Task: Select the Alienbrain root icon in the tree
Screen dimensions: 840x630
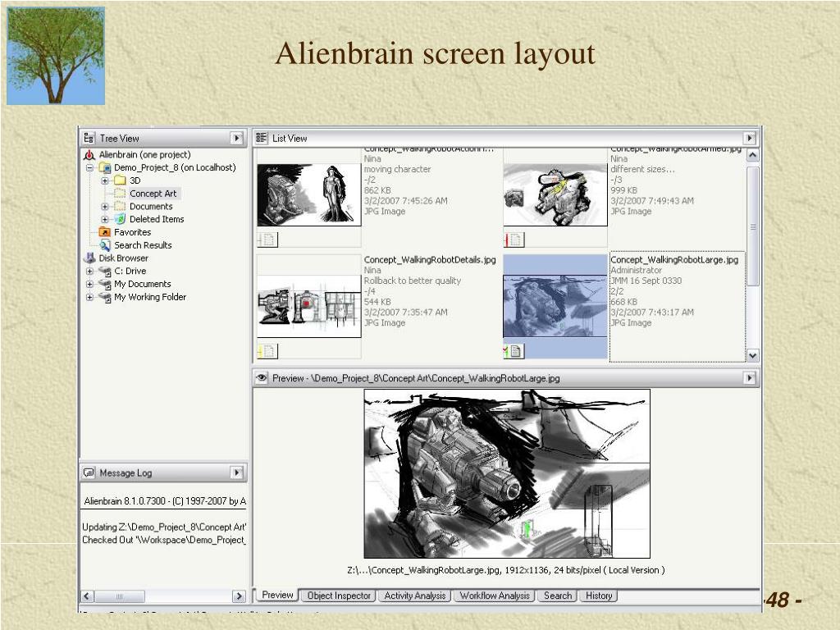Action: [x=89, y=155]
